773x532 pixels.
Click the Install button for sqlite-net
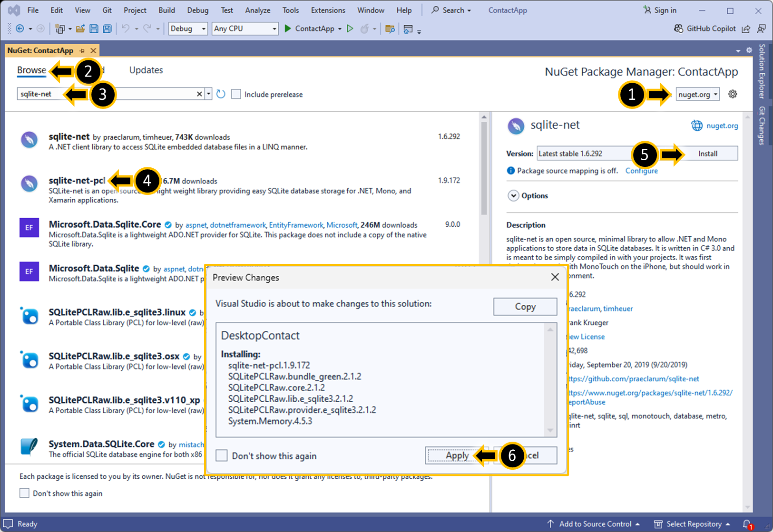[707, 154]
